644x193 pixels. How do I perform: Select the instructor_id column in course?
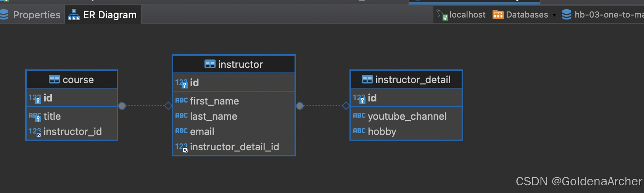click(x=72, y=131)
